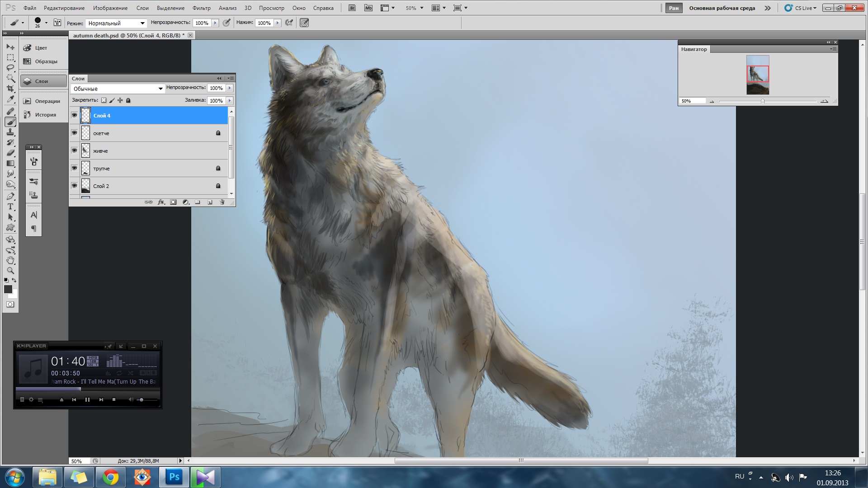Create a new layer
The width and height of the screenshot is (868, 488).
pos(210,202)
